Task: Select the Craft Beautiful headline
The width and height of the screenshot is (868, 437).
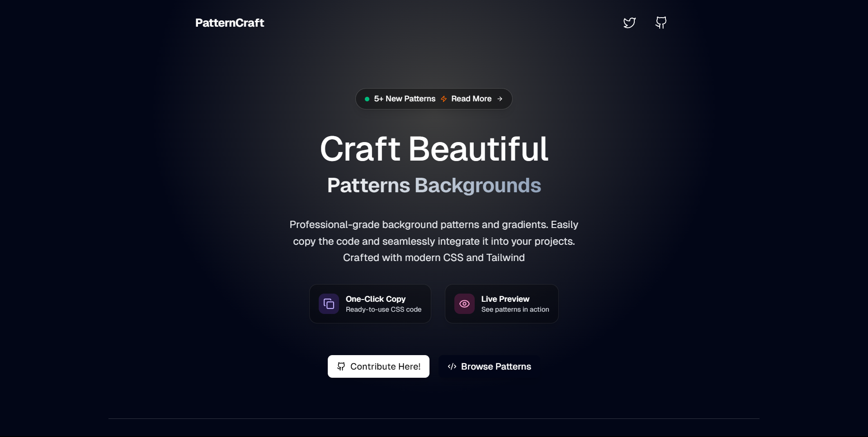Action: click(x=434, y=149)
